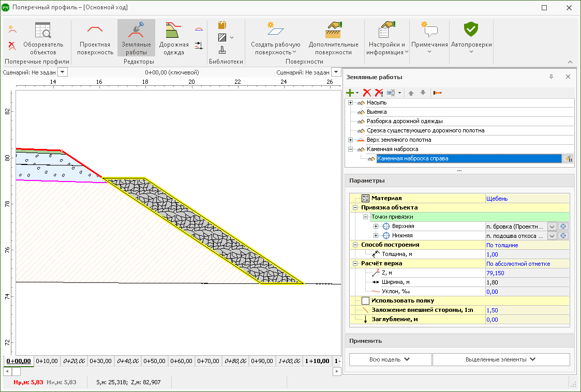Click the Проектная поверхность tool
The width and height of the screenshot is (581, 392).
(95, 38)
